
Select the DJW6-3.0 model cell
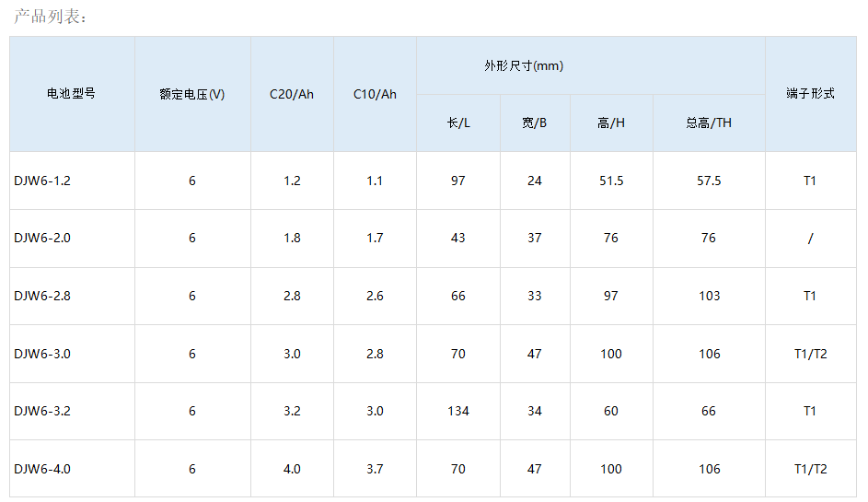point(72,354)
